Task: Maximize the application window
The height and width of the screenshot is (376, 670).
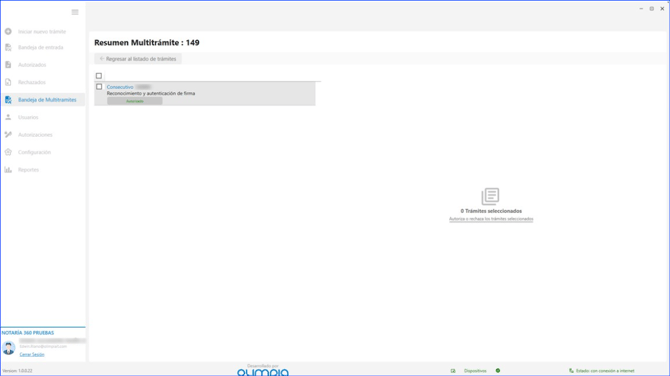Action: click(x=652, y=9)
